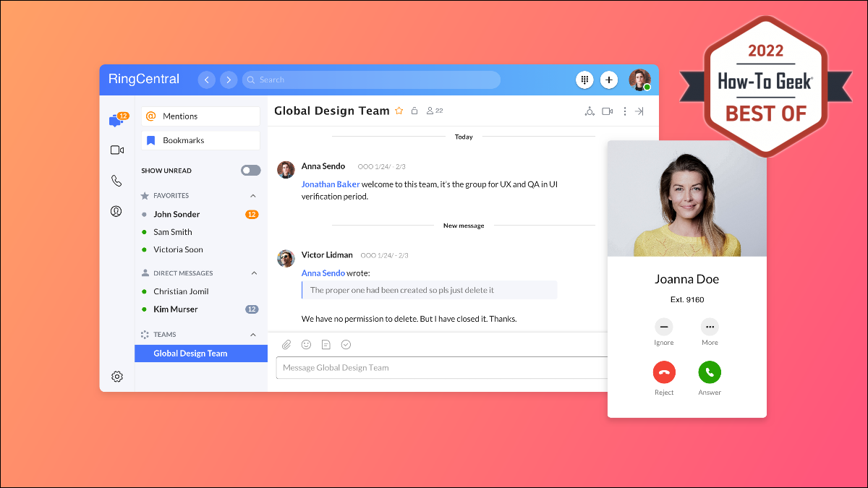
Task: Open Mentions
Action: [x=200, y=116]
